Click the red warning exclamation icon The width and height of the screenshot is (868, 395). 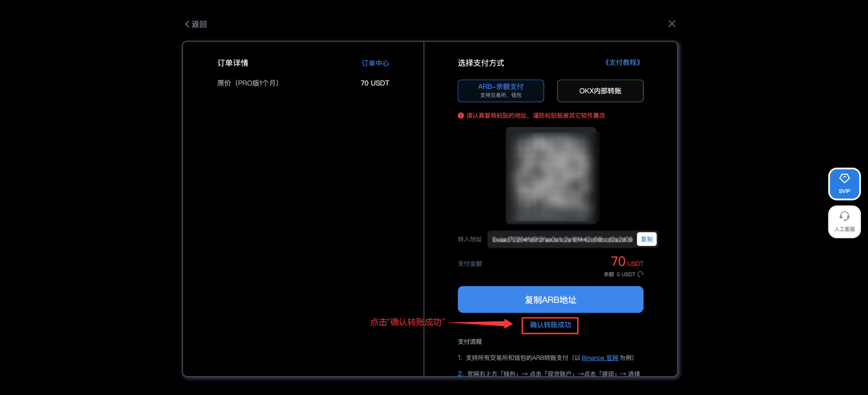point(461,116)
